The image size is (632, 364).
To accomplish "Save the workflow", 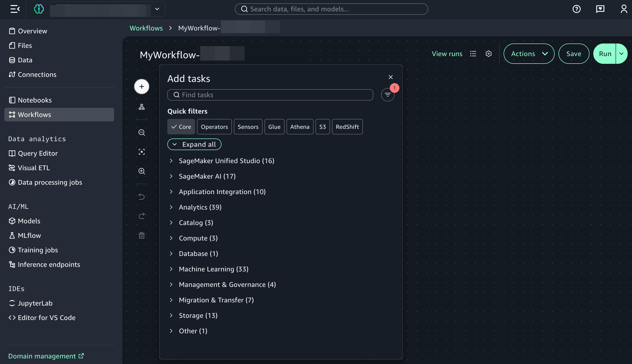I will click(x=573, y=53).
